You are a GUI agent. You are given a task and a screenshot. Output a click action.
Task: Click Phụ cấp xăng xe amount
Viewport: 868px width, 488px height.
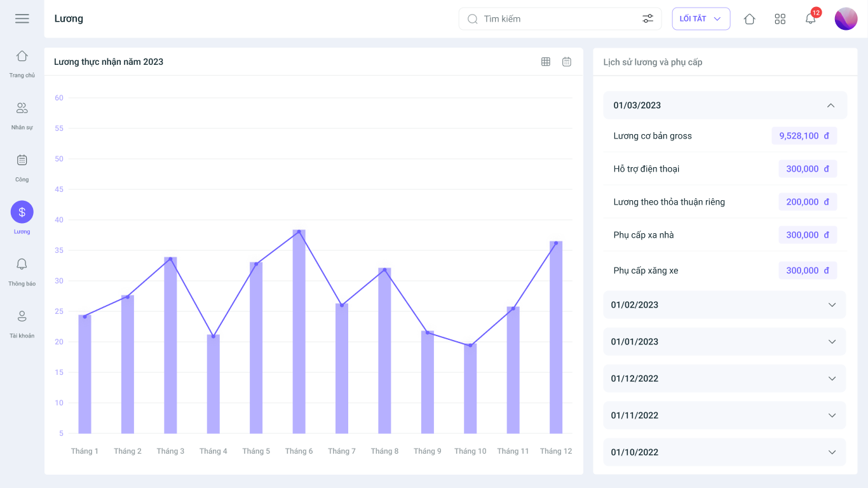(808, 271)
